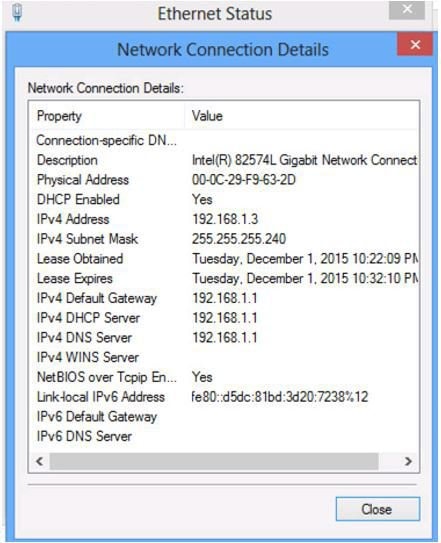Click the scroll left arrow
The width and height of the screenshot is (441, 543).
(39, 461)
